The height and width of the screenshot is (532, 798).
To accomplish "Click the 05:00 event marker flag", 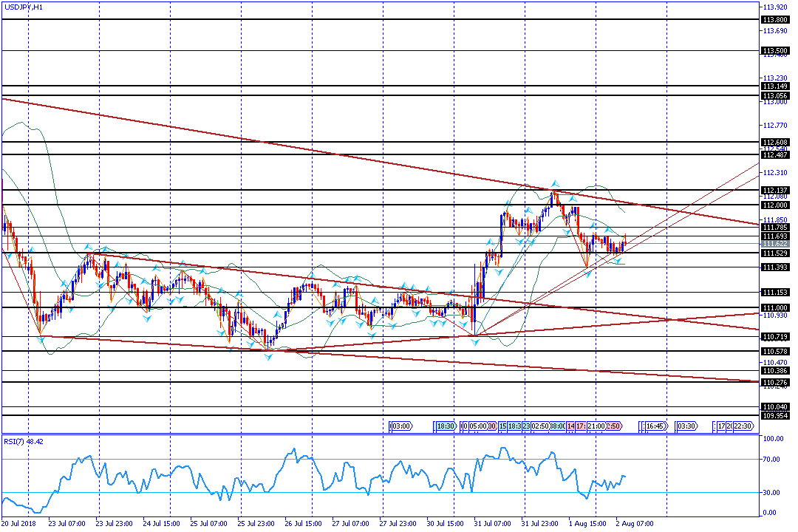I will (x=477, y=426).
